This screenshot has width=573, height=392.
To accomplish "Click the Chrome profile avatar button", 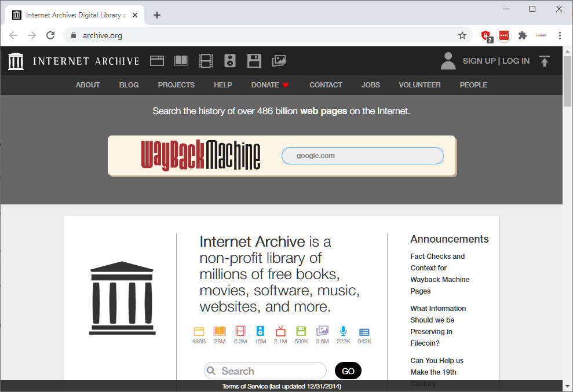I will coord(541,35).
